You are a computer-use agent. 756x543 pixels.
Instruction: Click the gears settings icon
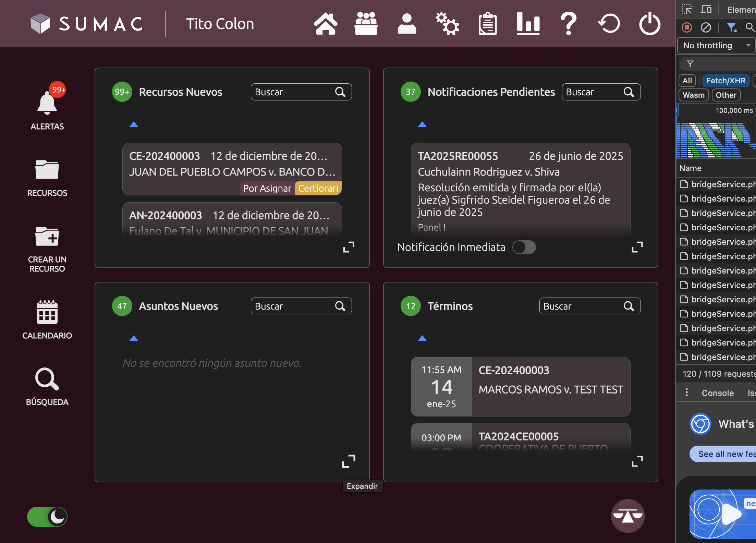pyautogui.click(x=447, y=24)
